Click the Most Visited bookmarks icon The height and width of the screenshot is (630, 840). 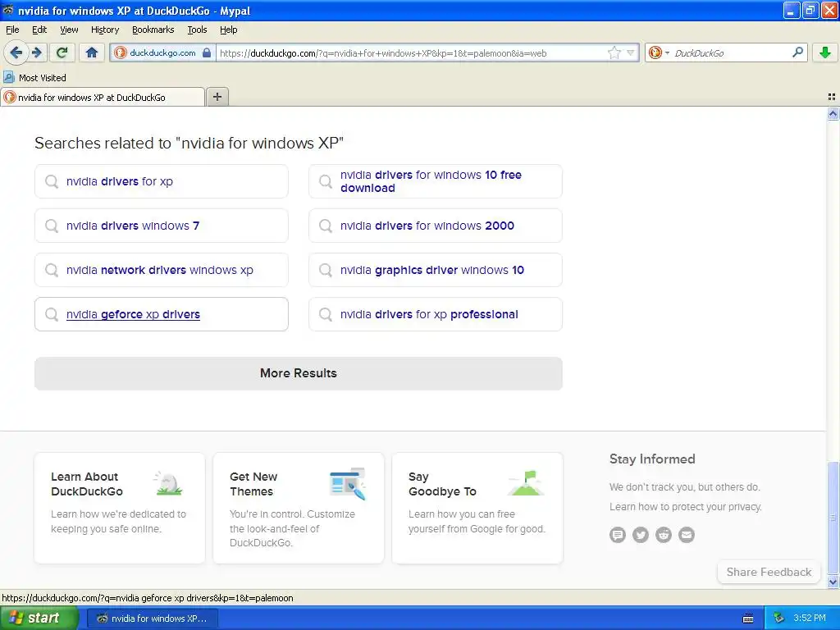tap(9, 77)
